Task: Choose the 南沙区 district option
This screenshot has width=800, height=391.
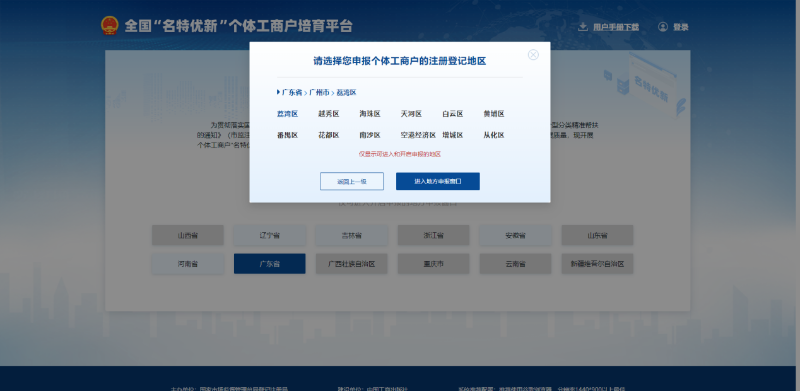Action: pos(370,135)
